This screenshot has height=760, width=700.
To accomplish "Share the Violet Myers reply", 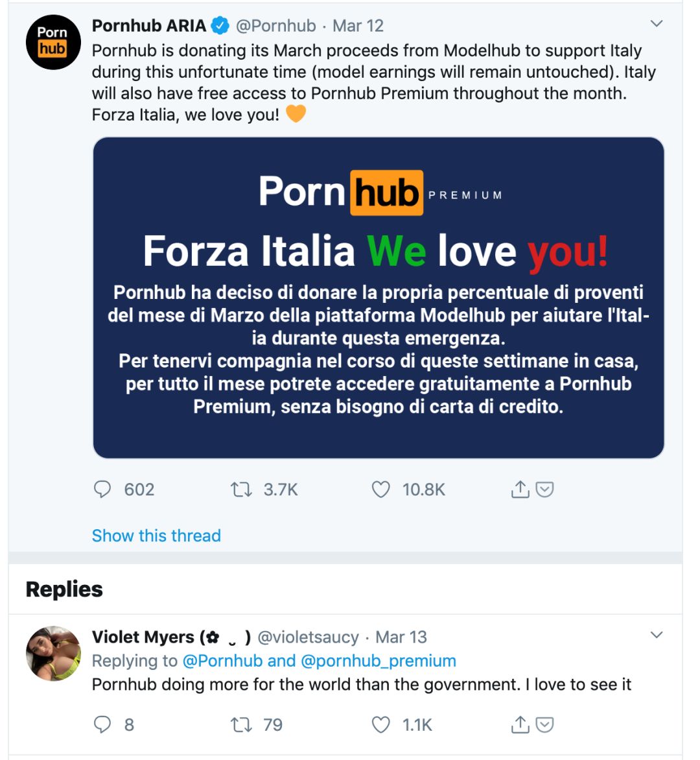I will coord(520,724).
